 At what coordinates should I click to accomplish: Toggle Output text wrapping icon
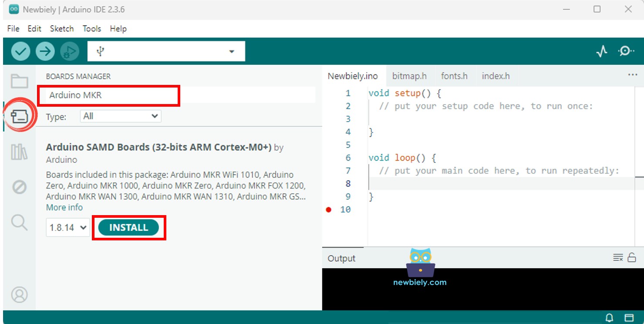617,257
